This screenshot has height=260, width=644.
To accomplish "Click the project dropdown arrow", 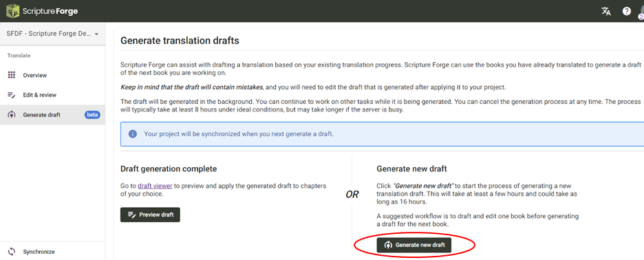I will tap(96, 34).
